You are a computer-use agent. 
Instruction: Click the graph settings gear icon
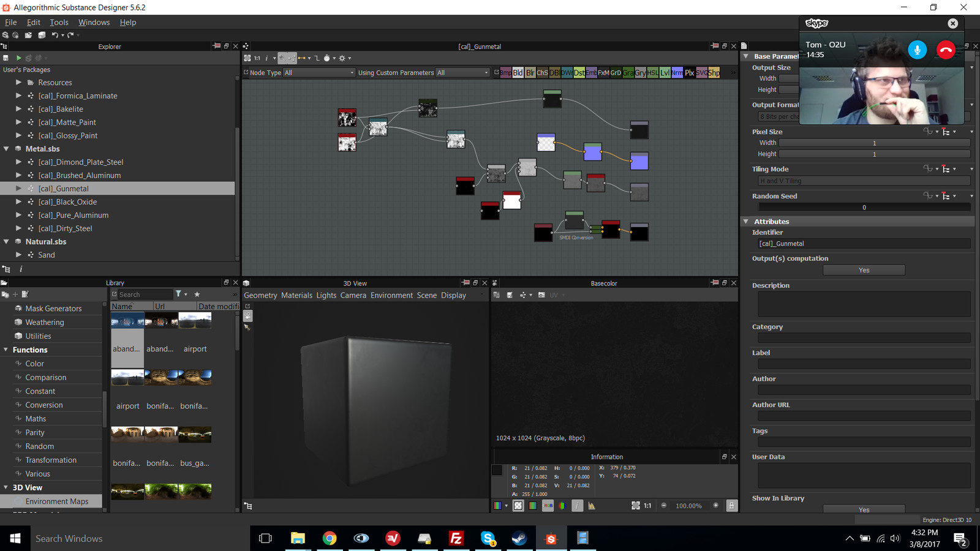342,58
